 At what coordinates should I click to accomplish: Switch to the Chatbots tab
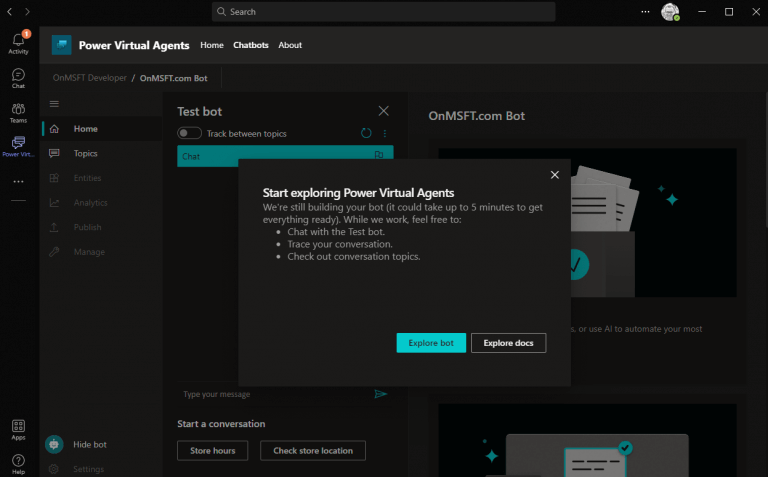tap(251, 45)
